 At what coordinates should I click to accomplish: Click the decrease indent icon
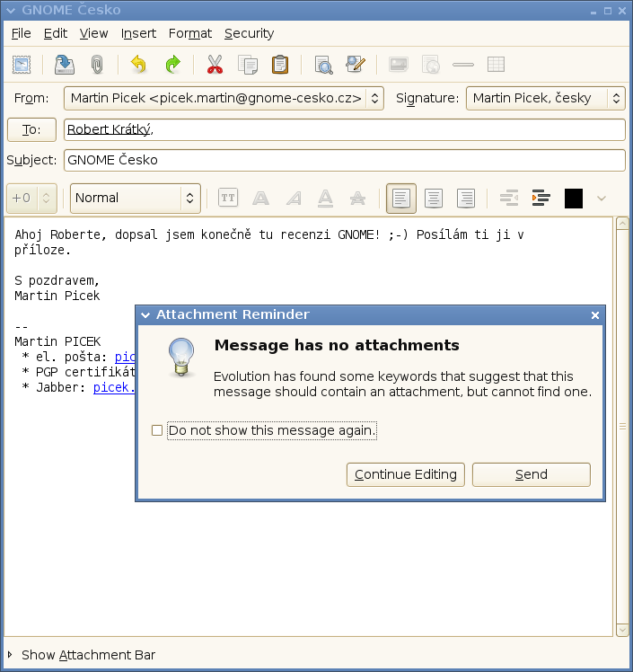[509, 198]
